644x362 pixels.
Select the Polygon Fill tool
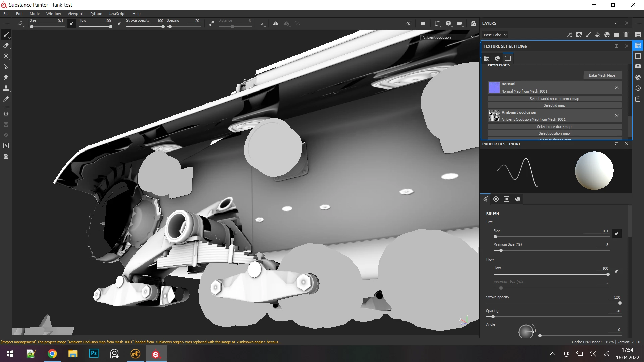[x=6, y=67]
